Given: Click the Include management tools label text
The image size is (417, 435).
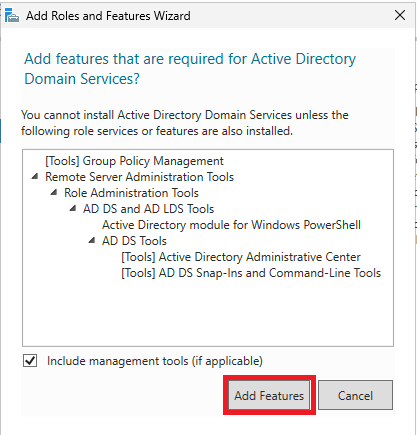Looking at the screenshot, I should coord(155,361).
